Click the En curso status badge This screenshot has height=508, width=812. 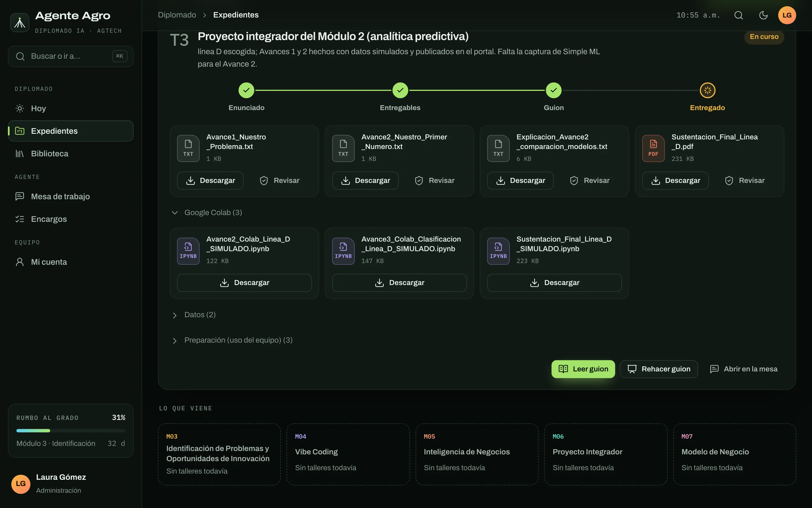click(764, 37)
